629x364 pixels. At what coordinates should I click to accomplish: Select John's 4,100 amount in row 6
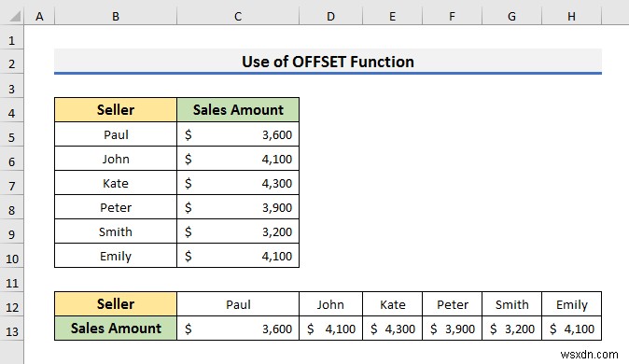click(238, 159)
